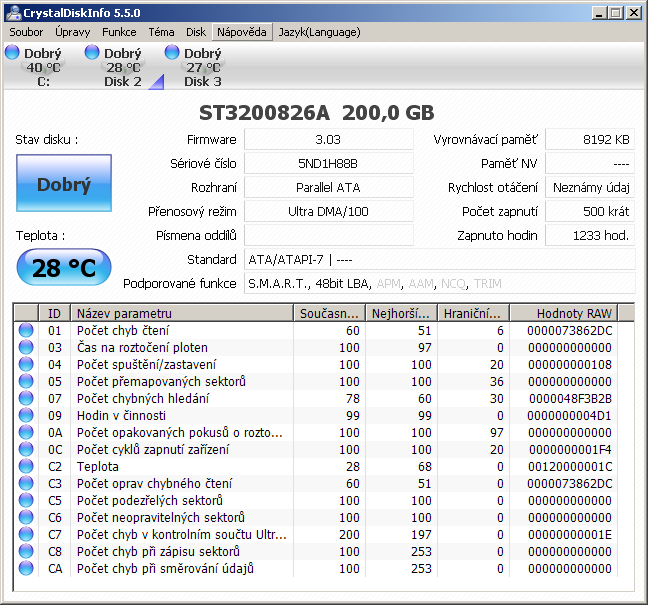
Task: Click the ID column header
Action: [55, 313]
